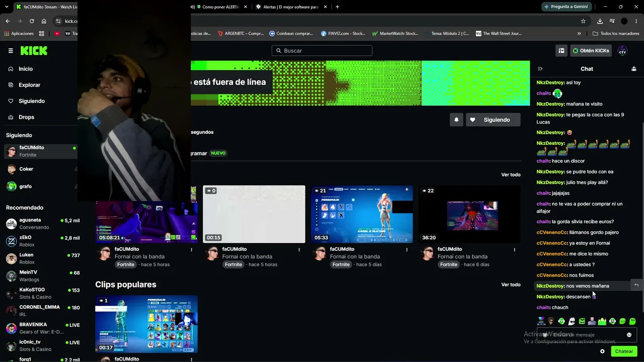
Task: Open the 00:15 video thumbnail
Action: (x=254, y=214)
